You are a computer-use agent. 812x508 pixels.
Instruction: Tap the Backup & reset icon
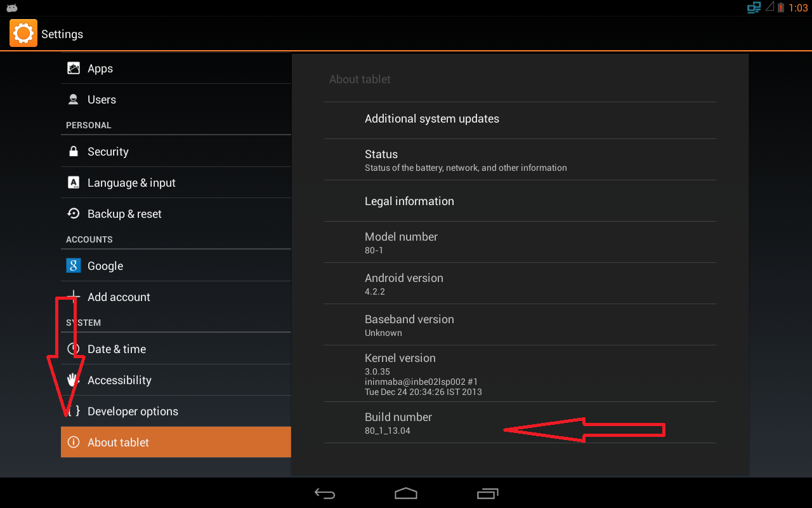[x=74, y=213]
